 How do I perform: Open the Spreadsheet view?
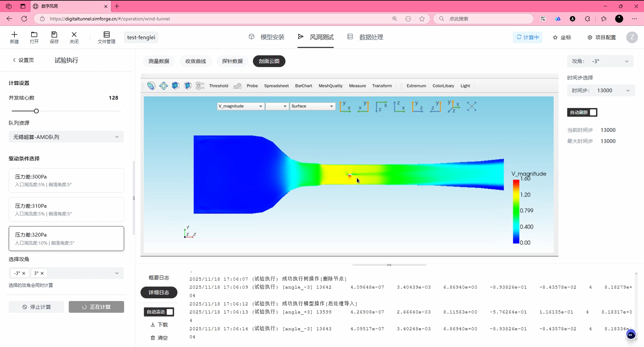pyautogui.click(x=276, y=86)
